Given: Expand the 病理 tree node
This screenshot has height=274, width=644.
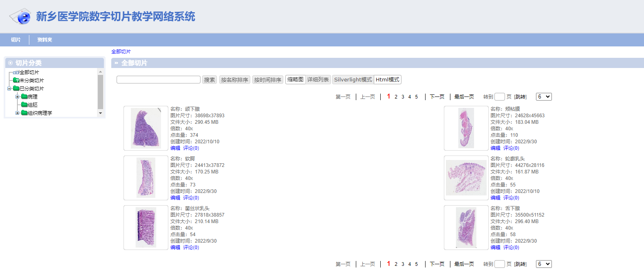Looking at the screenshot, I should click(x=17, y=96).
